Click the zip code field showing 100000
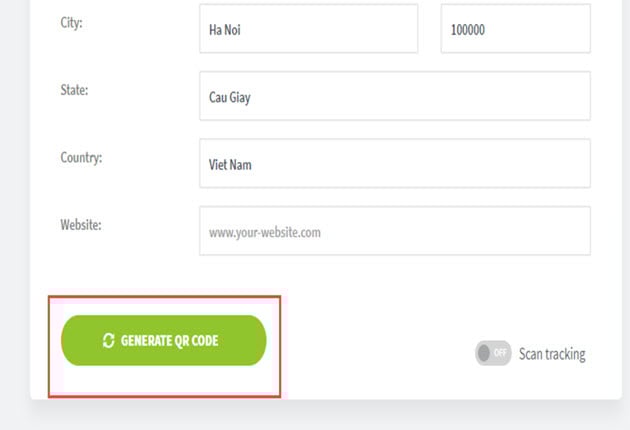630x430 pixels. tap(515, 29)
